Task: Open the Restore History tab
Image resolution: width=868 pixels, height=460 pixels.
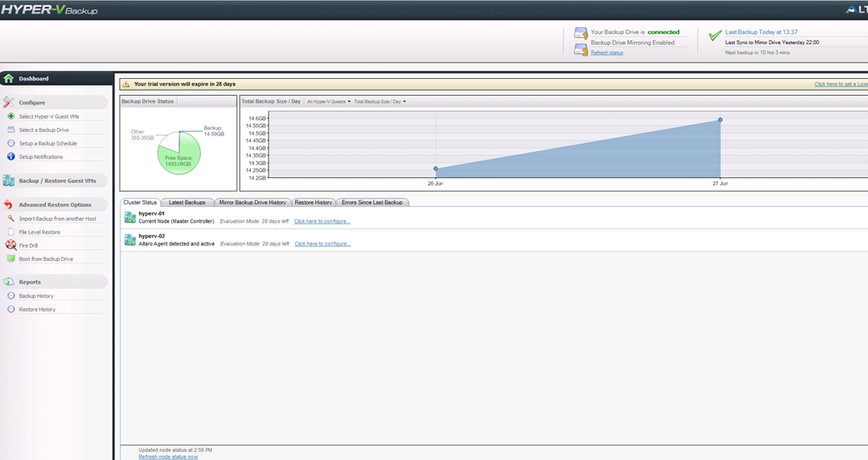Action: [314, 202]
